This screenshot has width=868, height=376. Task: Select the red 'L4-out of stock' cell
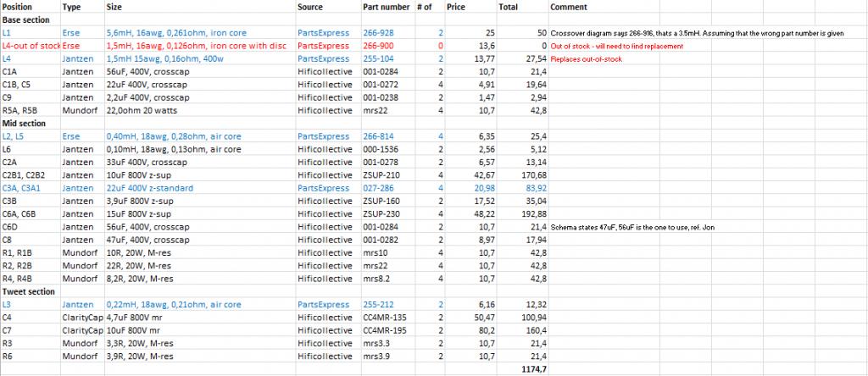point(31,46)
